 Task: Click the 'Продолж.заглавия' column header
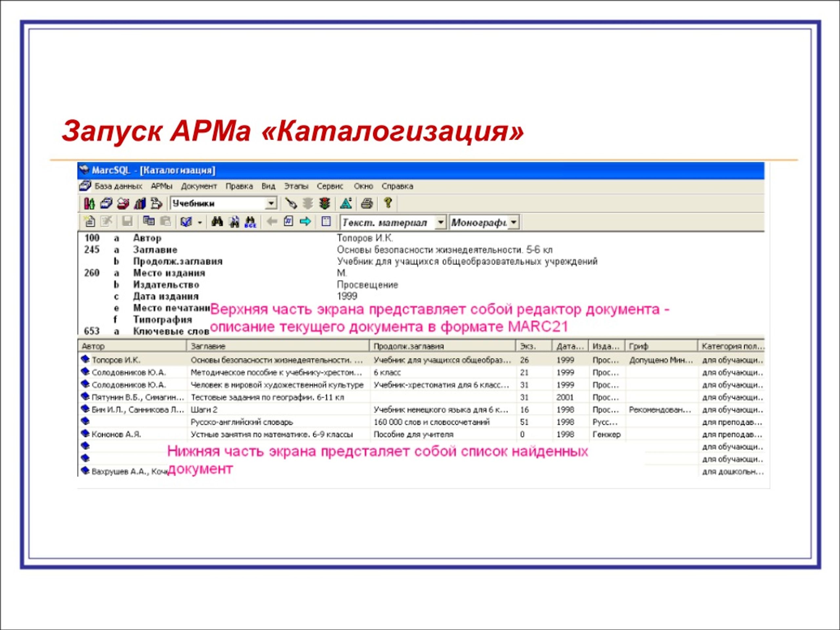tap(442, 346)
